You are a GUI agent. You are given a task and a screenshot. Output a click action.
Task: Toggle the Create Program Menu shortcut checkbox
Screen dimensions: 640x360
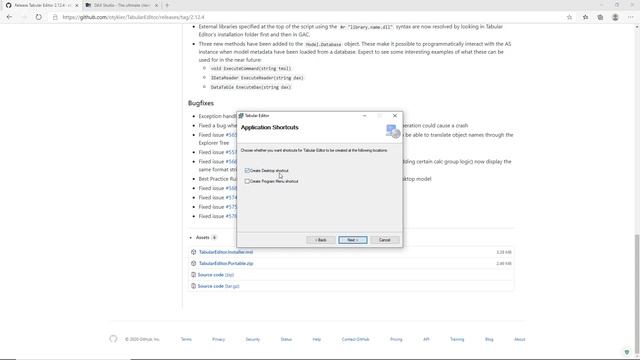pyautogui.click(x=247, y=181)
